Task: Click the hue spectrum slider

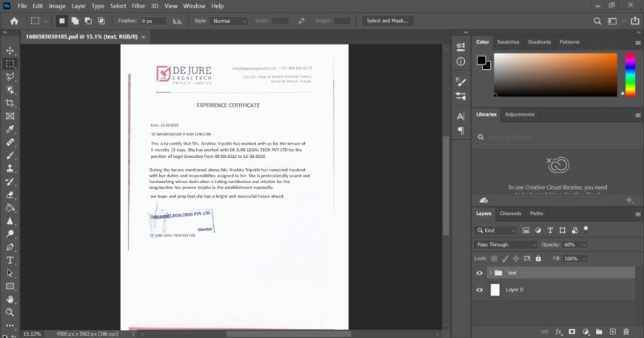Action: [x=630, y=75]
